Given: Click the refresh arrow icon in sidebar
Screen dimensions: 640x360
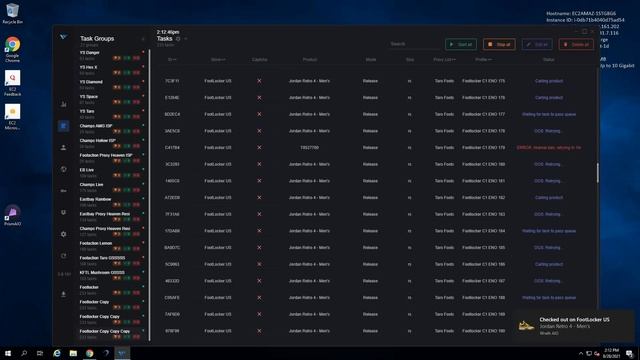Looking at the screenshot, I should 64,256.
